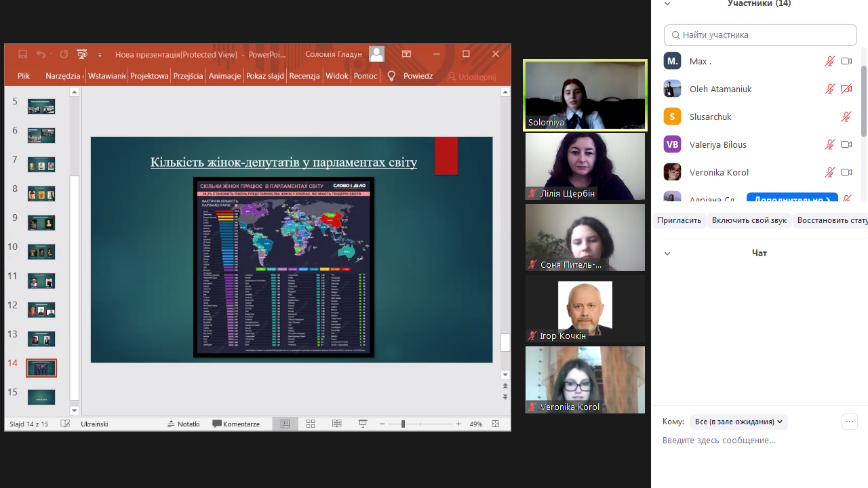Toggle Max's muted microphone icon
This screenshot has height=488, width=868.
(x=829, y=61)
